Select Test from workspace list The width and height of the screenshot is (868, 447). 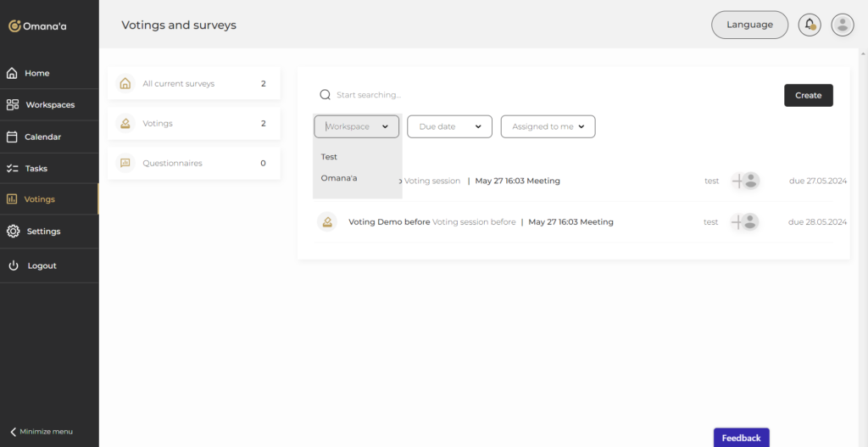tap(330, 157)
